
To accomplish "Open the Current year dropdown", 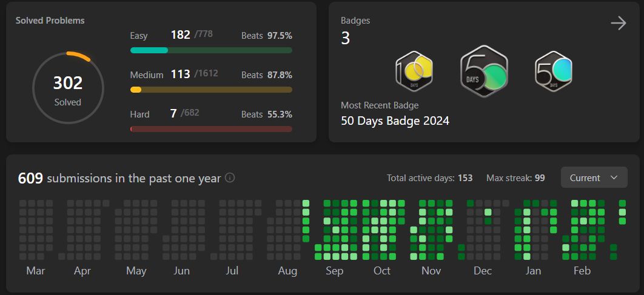I will coord(594,177).
